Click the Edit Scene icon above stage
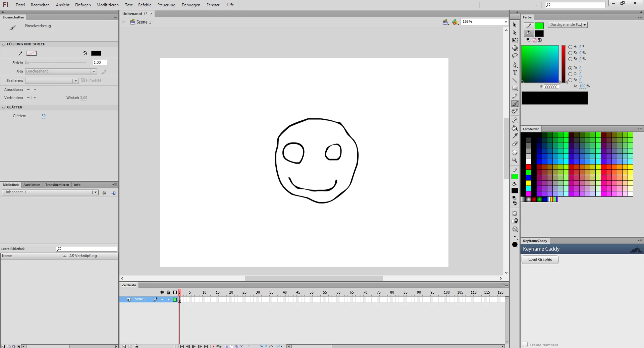The image size is (644, 348). (446, 22)
